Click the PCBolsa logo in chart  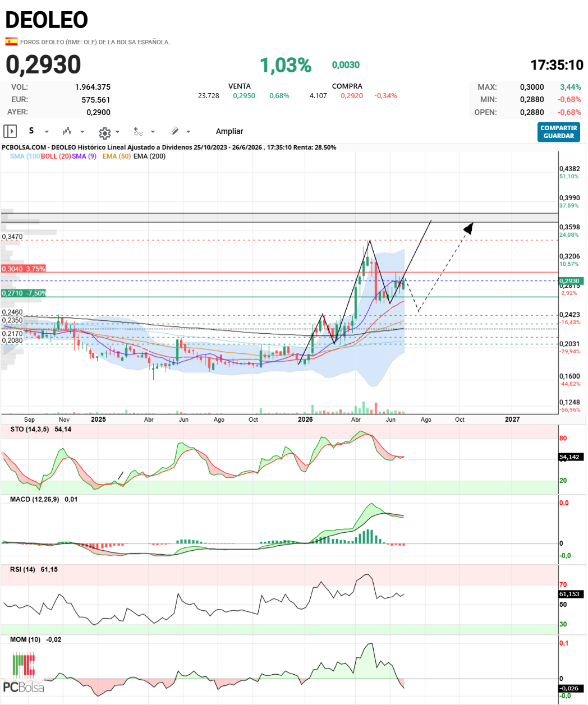[x=24, y=672]
